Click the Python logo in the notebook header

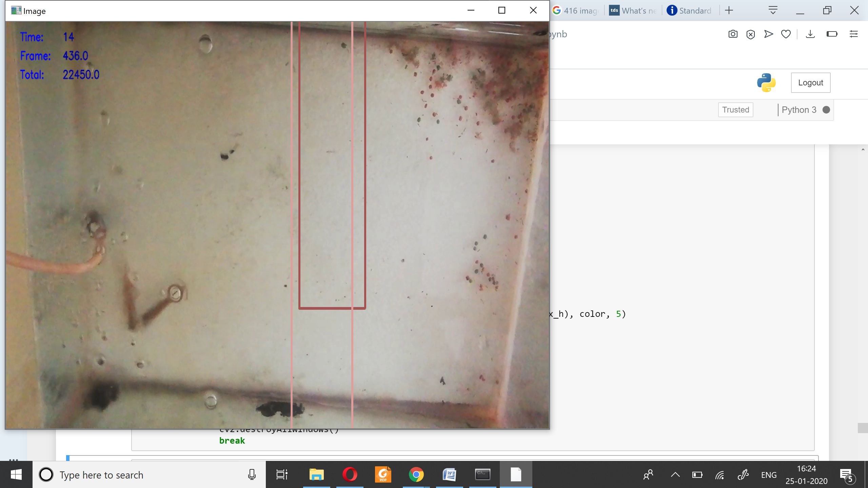(767, 82)
